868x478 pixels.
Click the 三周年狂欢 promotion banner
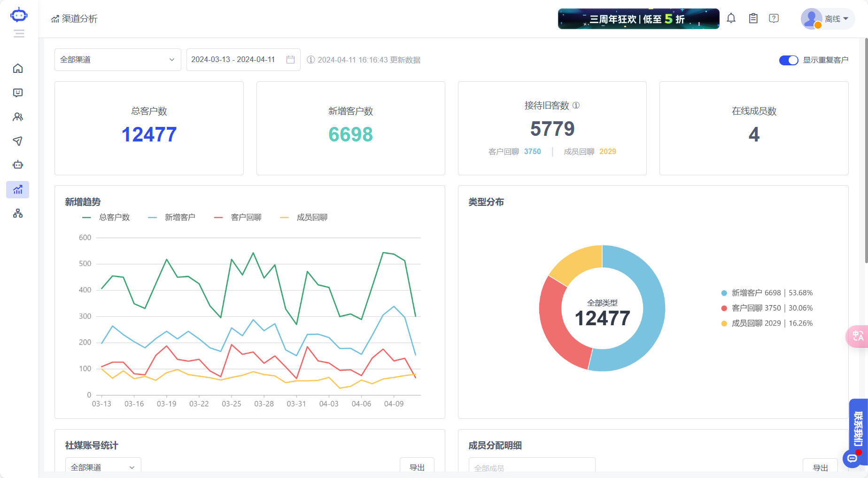click(x=638, y=19)
